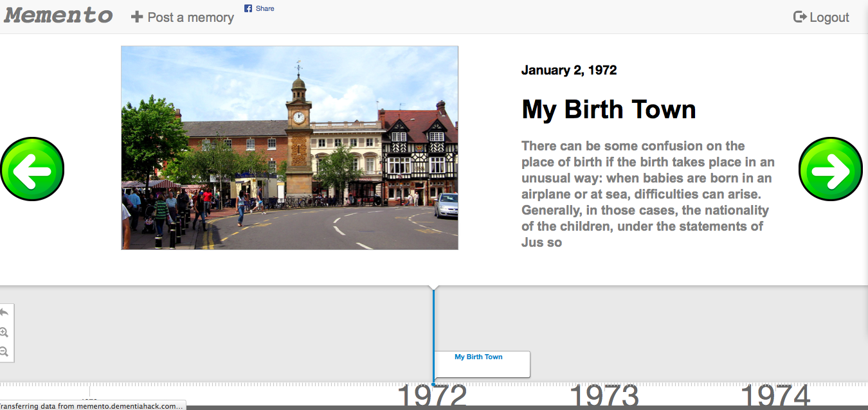The image size is (868, 410).
Task: Go to the previous memory with green left arrow
Action: 32,169
